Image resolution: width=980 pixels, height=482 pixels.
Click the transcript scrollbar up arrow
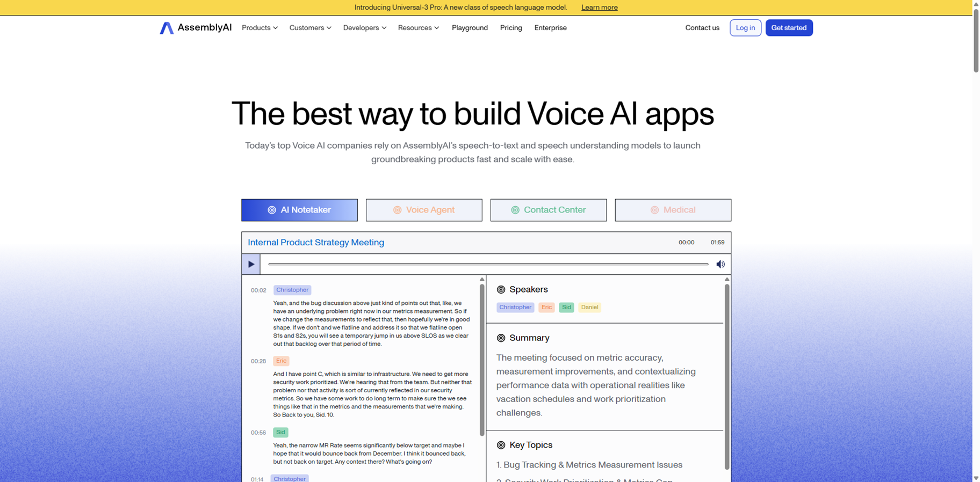click(482, 279)
